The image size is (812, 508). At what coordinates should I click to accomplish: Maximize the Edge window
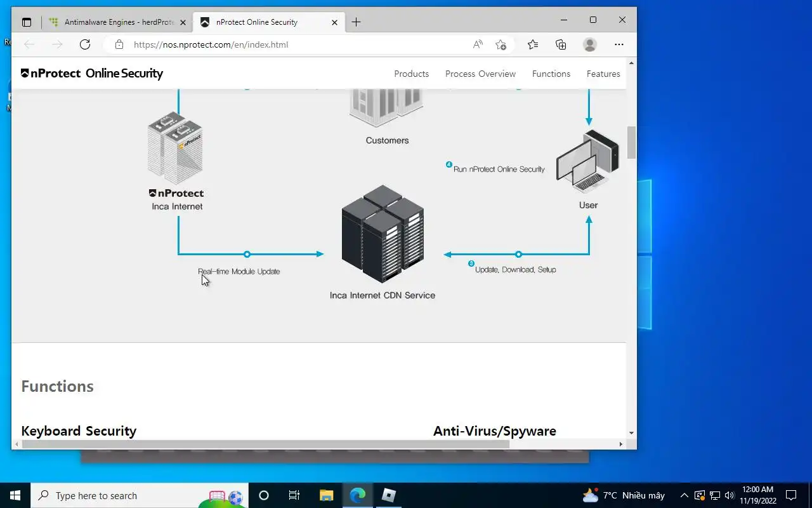tap(593, 20)
